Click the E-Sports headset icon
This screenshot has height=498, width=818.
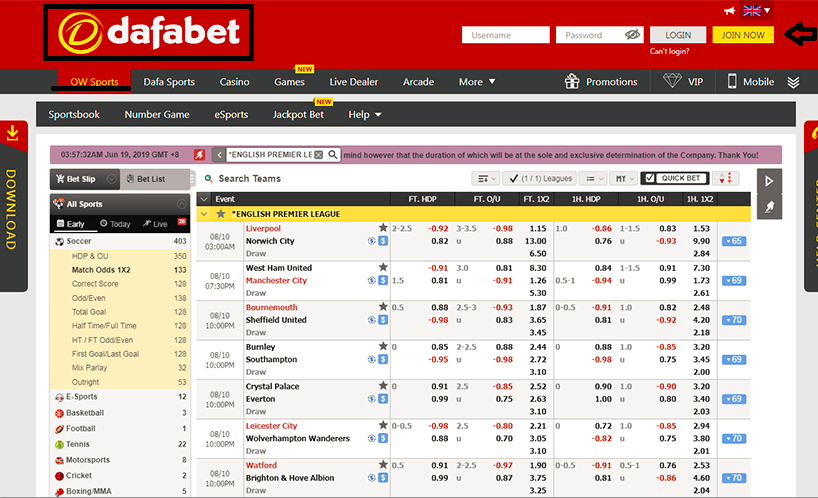[x=59, y=397]
